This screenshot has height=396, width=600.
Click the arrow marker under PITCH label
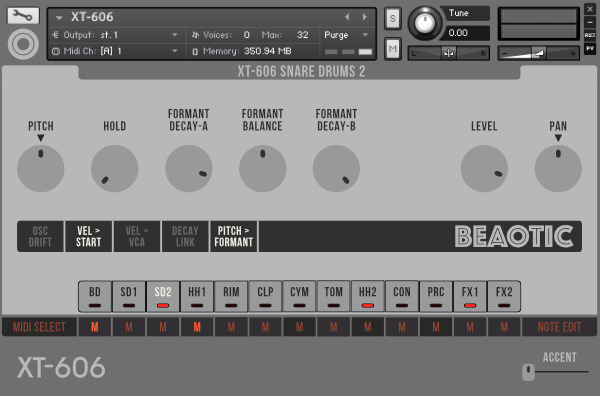coord(41,138)
